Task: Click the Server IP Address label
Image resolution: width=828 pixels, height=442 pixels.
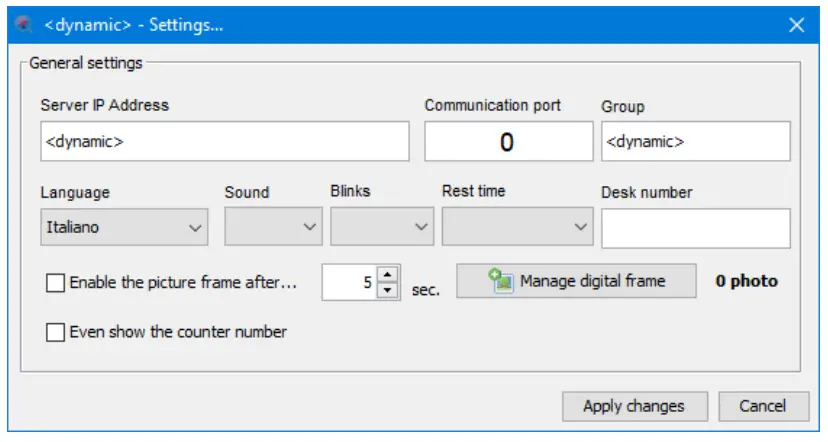Action: pos(105,105)
